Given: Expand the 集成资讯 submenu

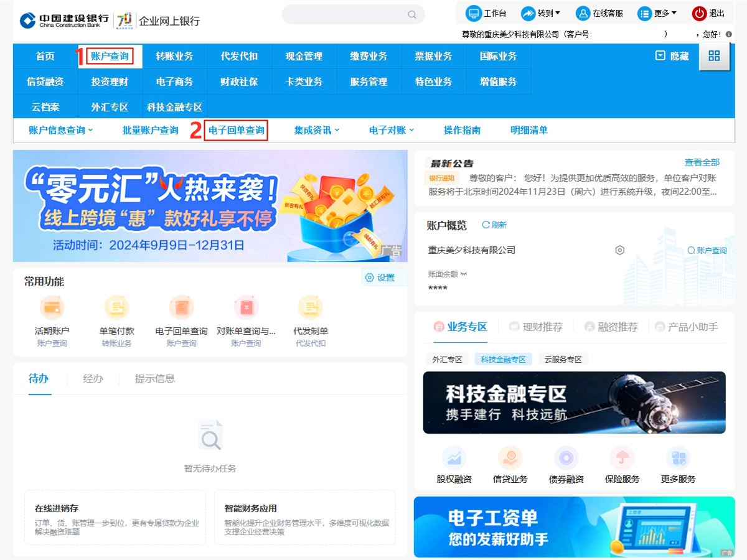Looking at the screenshot, I should tap(317, 130).
